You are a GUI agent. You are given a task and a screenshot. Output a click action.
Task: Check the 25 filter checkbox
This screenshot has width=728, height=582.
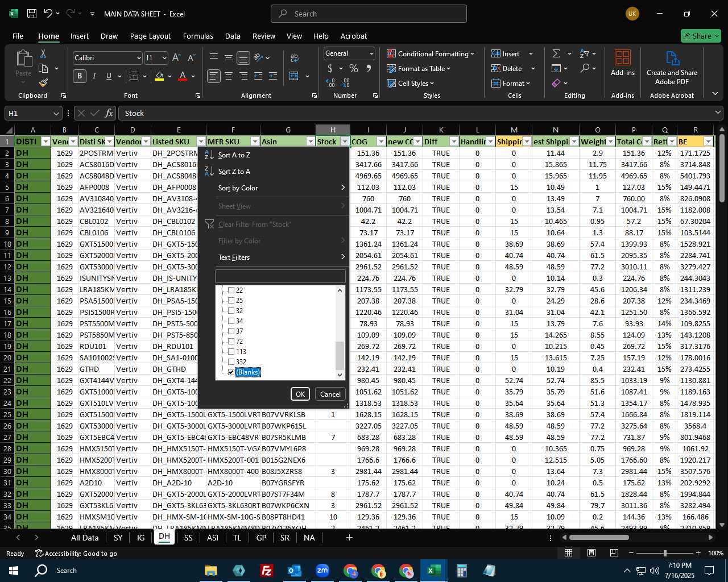(x=231, y=300)
